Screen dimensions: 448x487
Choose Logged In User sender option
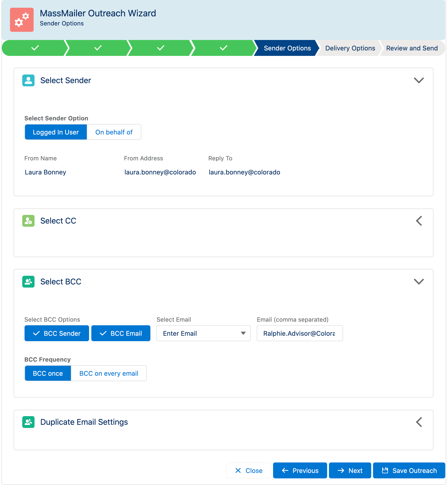click(x=56, y=132)
